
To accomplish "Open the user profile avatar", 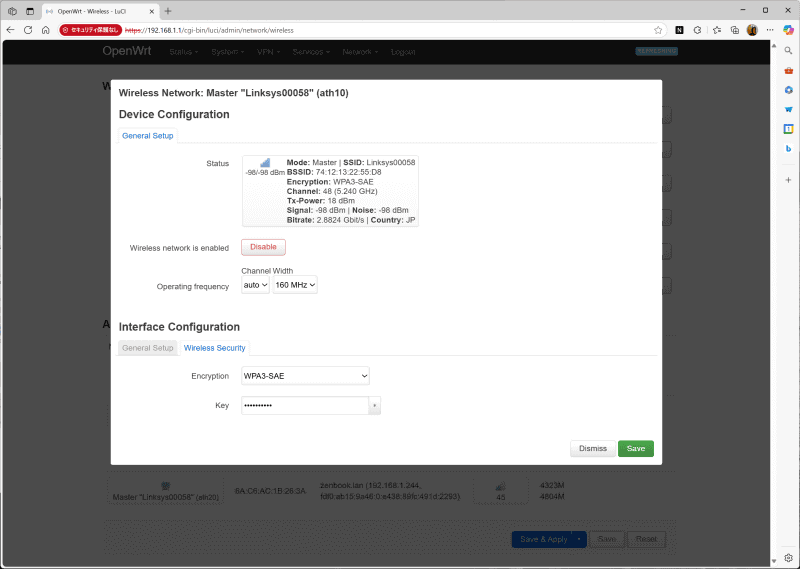I will click(752, 30).
